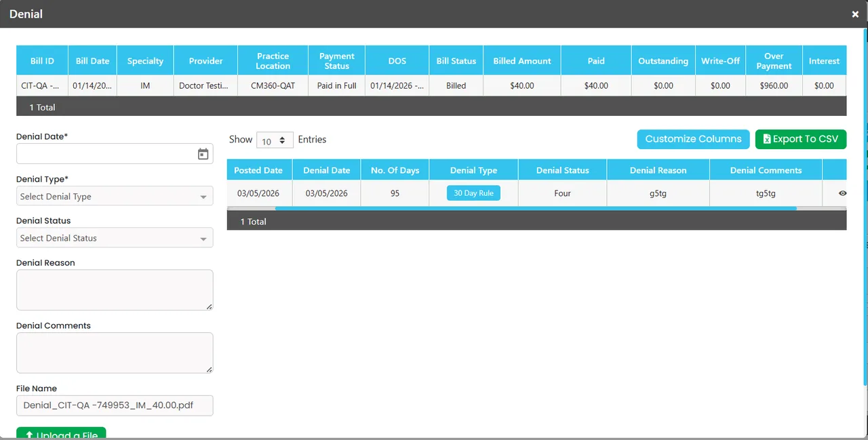View the 30 Day Rule denial row details (eye icon)

coord(842,193)
